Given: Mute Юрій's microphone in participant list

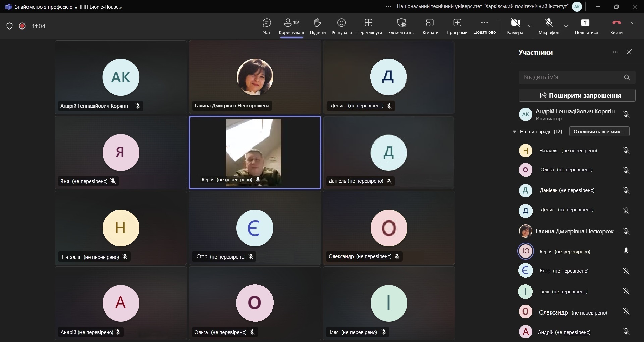Looking at the screenshot, I should [x=626, y=251].
